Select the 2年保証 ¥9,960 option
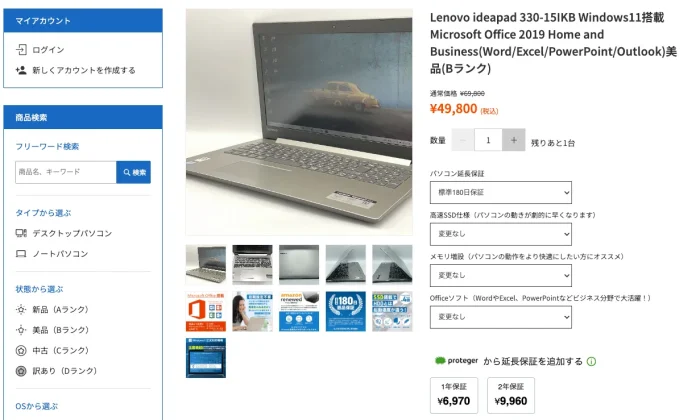 [511, 395]
